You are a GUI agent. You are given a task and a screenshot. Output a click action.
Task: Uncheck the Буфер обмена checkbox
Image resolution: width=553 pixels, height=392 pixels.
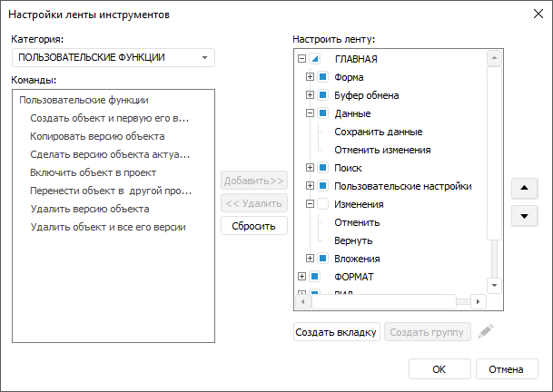tap(323, 95)
